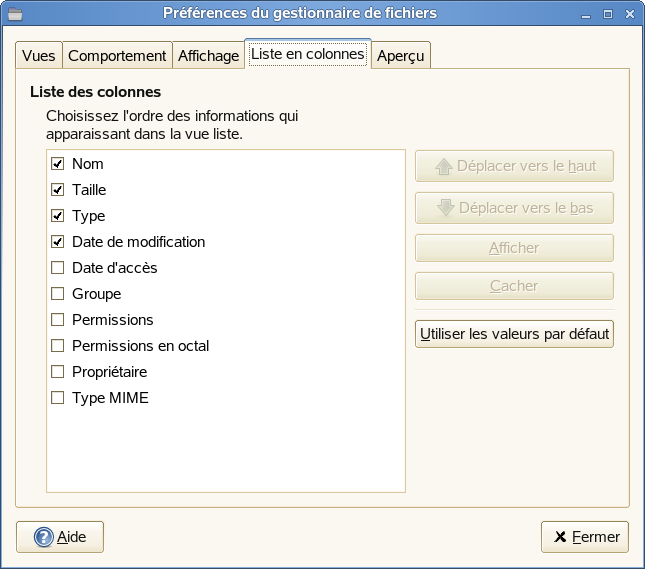
Task: Disable the Taille column checkbox
Action: pos(57,190)
